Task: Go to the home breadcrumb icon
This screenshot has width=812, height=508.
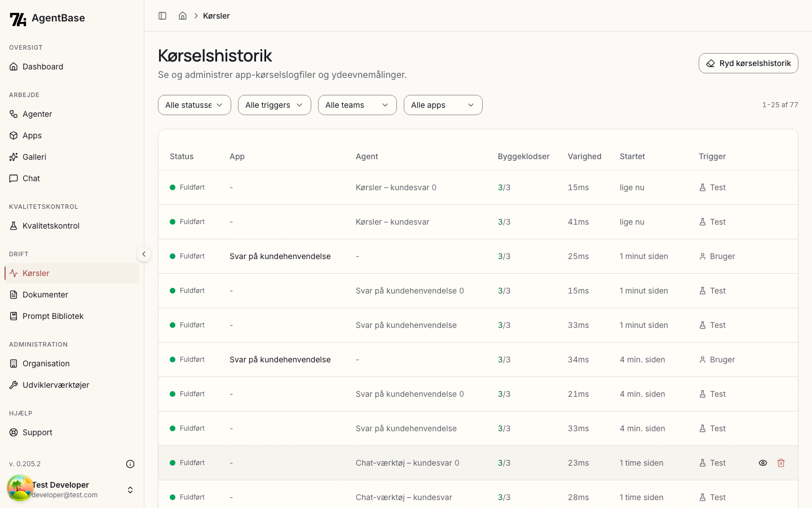Action: click(x=183, y=16)
